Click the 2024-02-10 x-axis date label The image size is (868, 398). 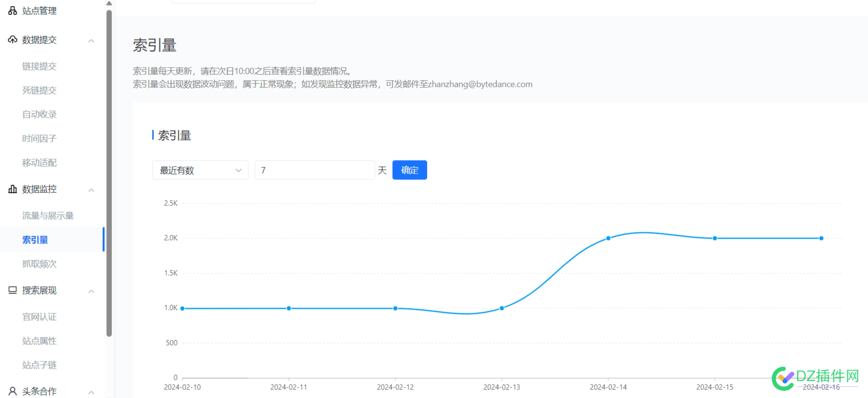(x=182, y=387)
